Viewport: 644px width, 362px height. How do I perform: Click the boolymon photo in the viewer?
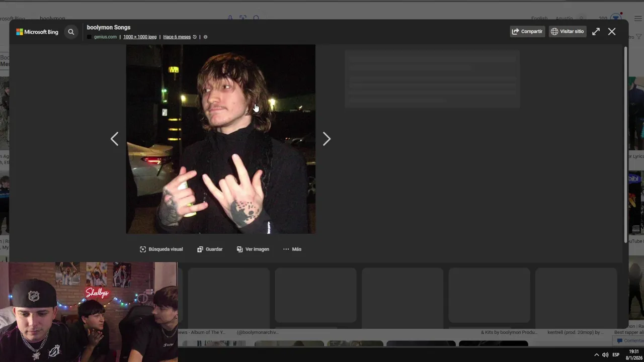pyautogui.click(x=220, y=139)
